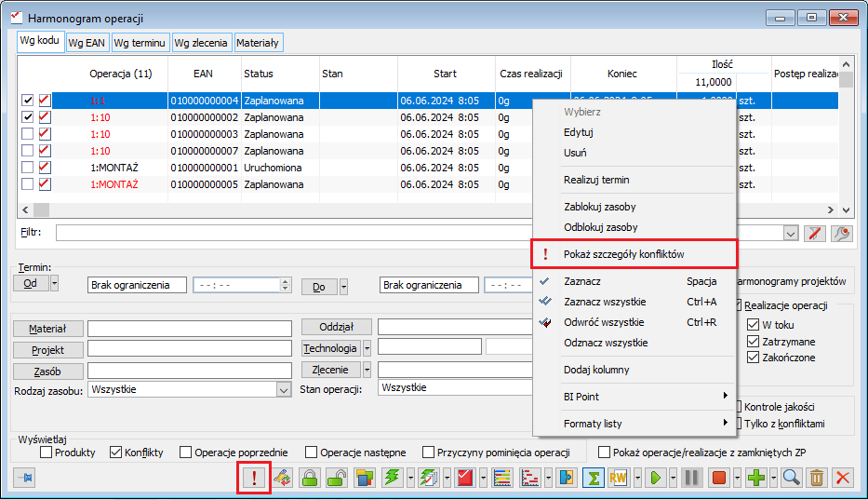This screenshot has width=868, height=500.
Task: Expand the arrow beside the Od button
Action: [54, 284]
